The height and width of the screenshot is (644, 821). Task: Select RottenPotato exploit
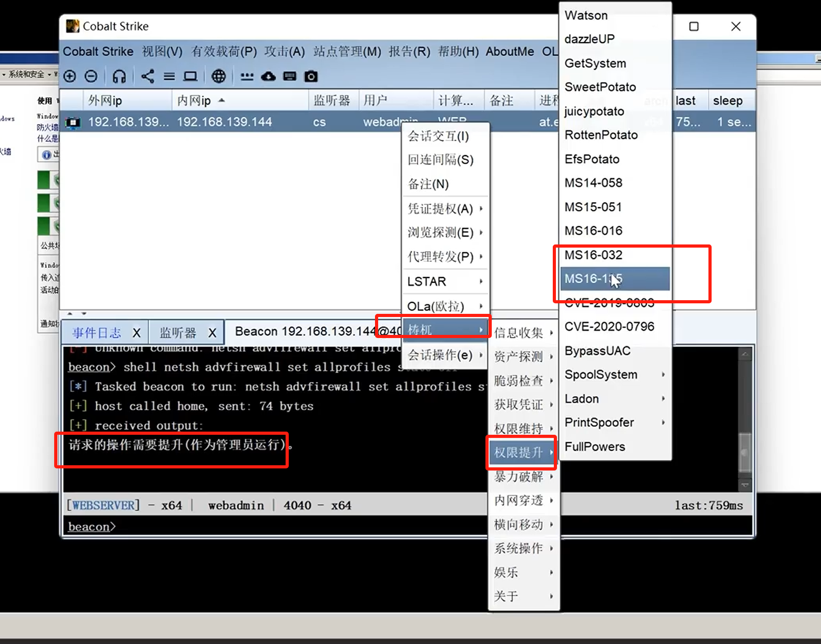point(615,135)
